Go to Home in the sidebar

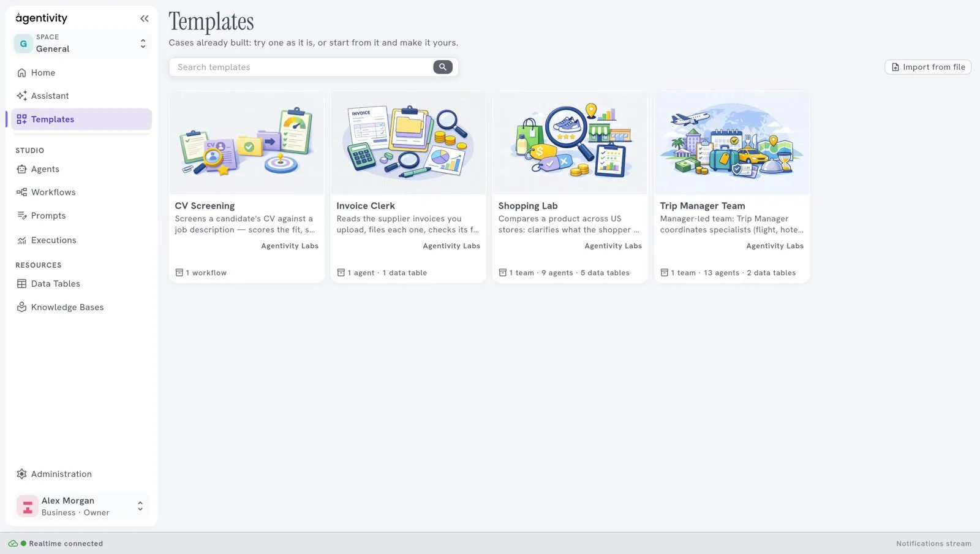tap(81, 73)
